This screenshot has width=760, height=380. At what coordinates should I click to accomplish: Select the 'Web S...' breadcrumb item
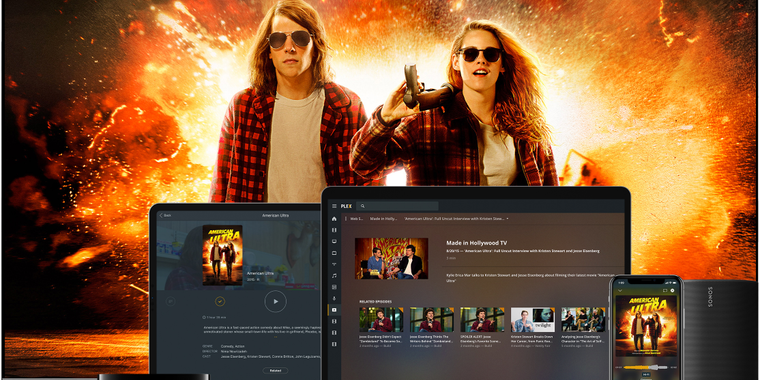(x=357, y=219)
